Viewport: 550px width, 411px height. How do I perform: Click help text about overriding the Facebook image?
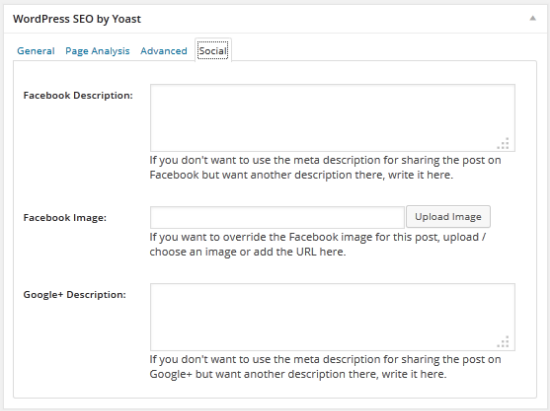click(317, 244)
